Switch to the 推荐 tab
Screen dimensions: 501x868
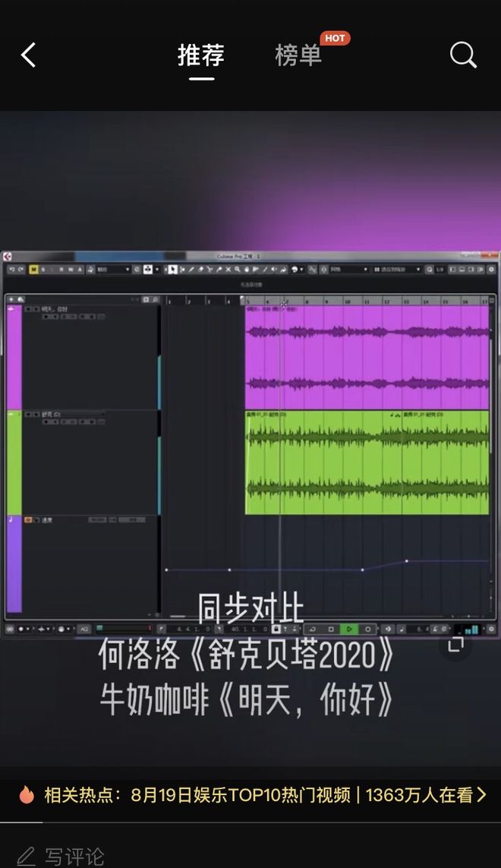click(x=201, y=55)
